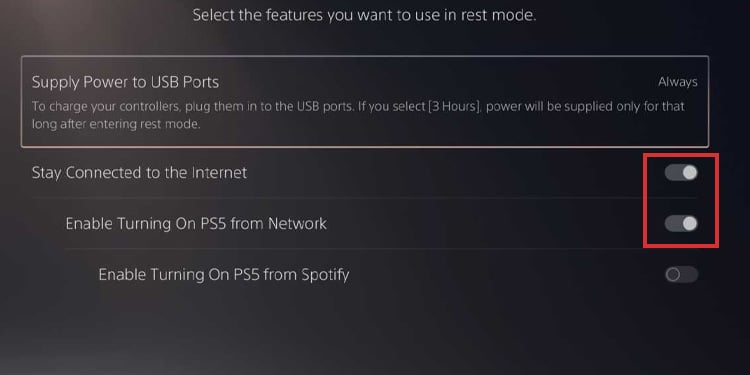Open the Supply Power to USB Ports setting
750x375 pixels.
364,101
